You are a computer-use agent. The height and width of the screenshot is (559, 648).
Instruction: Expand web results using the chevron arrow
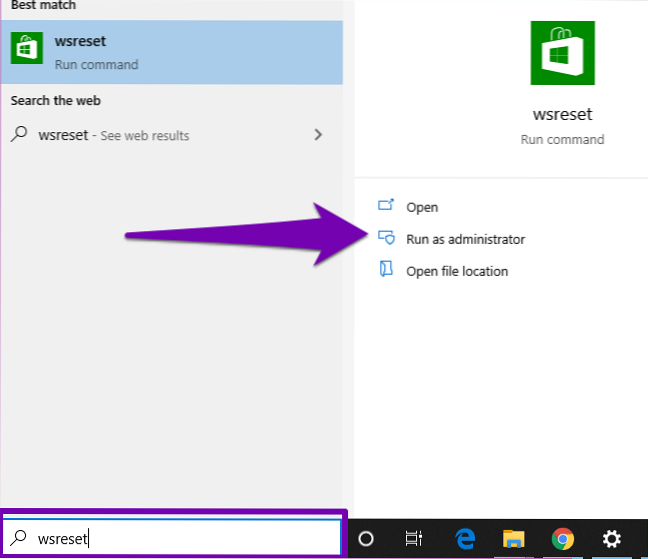coord(318,134)
